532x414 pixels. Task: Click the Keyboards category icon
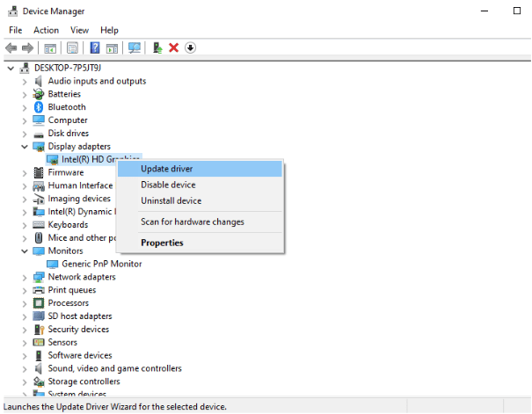point(39,225)
